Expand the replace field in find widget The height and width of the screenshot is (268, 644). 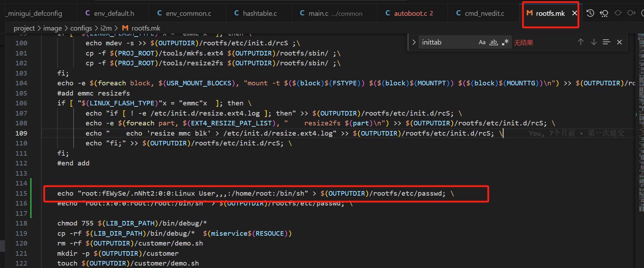[414, 43]
